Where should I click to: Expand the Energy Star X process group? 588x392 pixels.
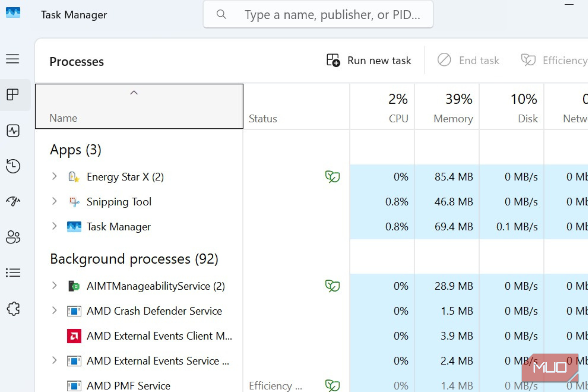pyautogui.click(x=54, y=176)
